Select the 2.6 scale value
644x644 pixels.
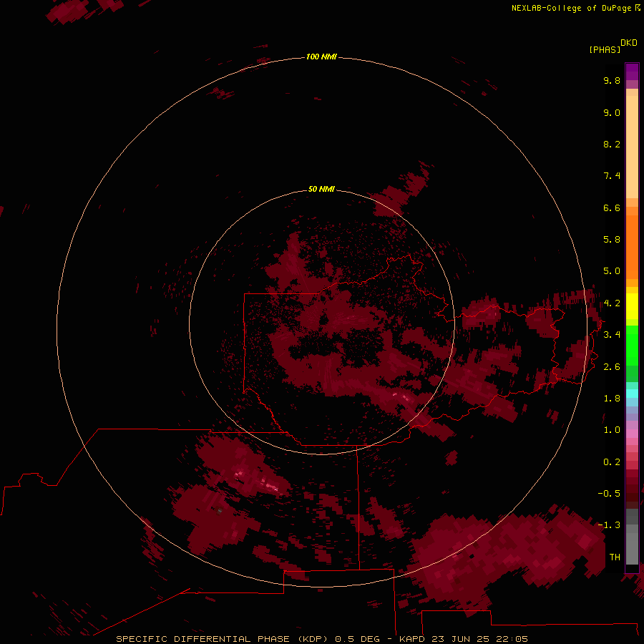[x=612, y=367]
